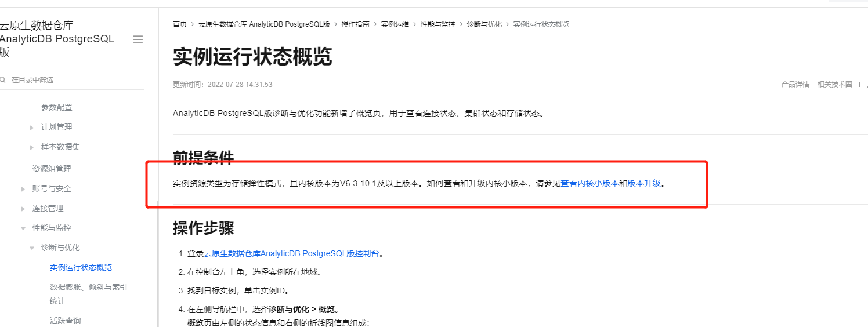This screenshot has height=327, width=868.
Task: Open 样本数据集 in the sidebar
Action: point(61,147)
